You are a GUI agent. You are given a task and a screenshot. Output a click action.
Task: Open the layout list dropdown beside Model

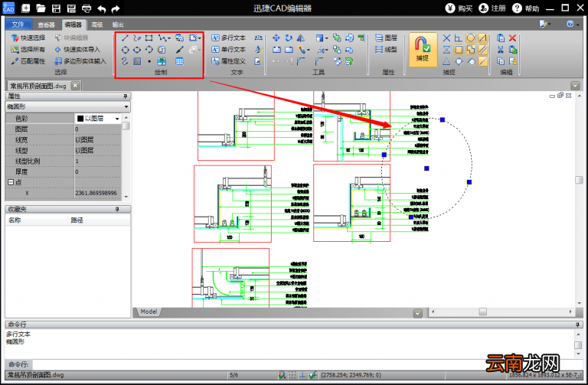coord(418,313)
